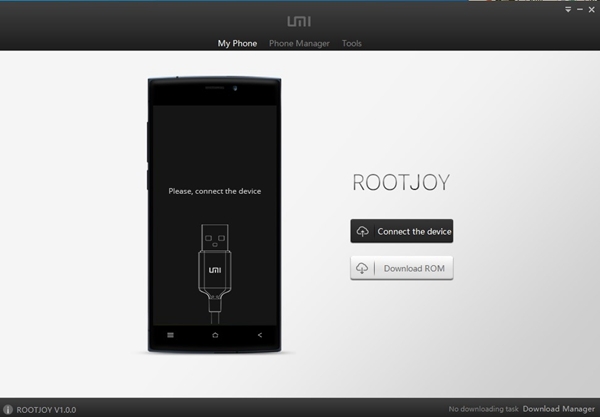Tap the phone's home button icon
The image size is (600, 417).
(215, 335)
